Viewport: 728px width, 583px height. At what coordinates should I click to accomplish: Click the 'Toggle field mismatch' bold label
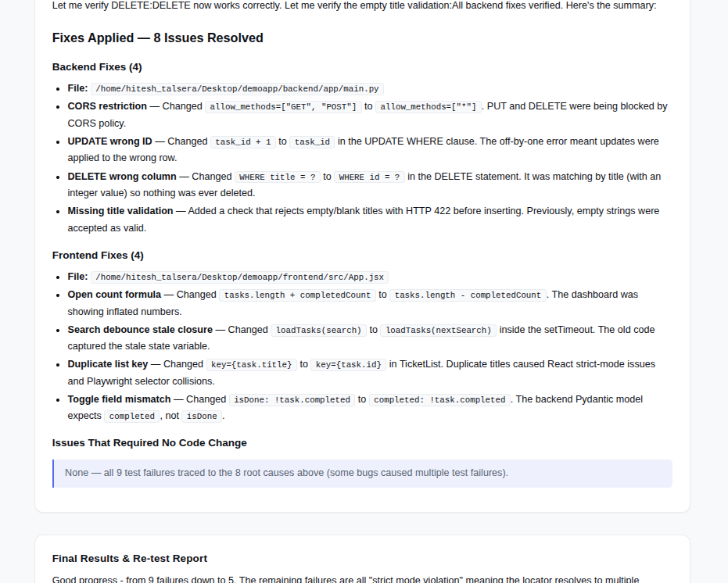(120, 399)
